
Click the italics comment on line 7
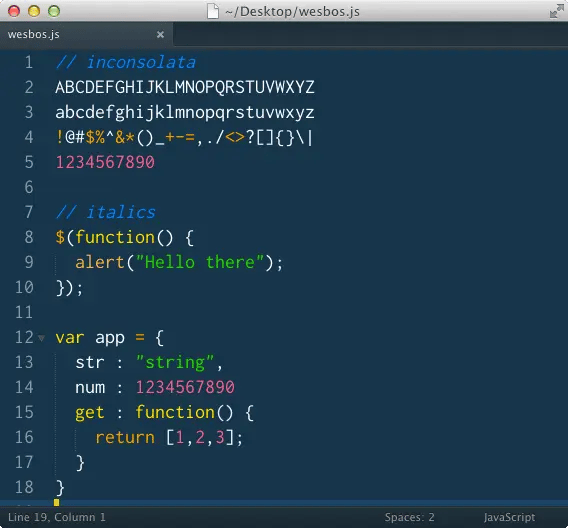point(106,212)
